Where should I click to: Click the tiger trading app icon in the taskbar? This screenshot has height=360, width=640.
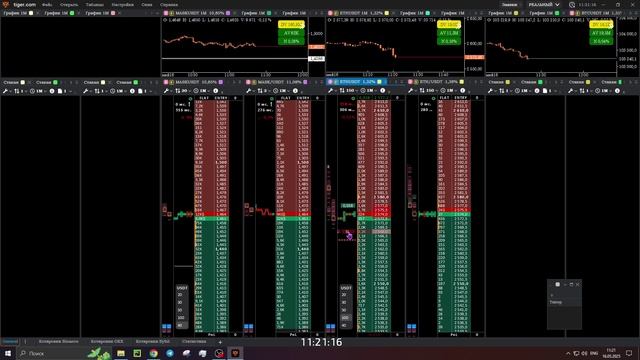point(236,353)
